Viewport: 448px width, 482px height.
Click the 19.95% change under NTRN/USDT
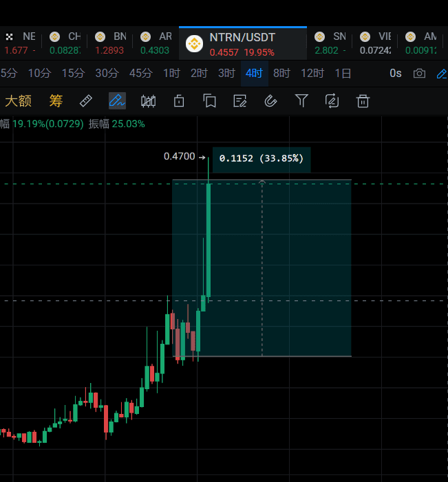259,52
